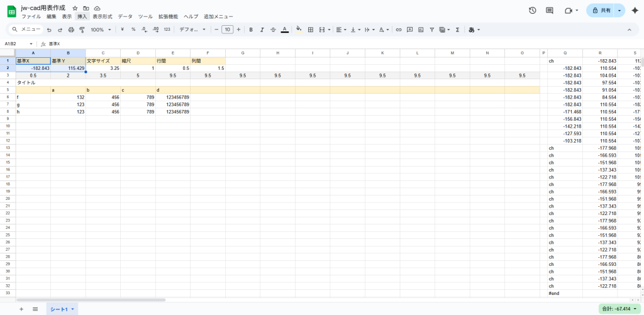644x315 pixels.
Task: Open the 123 number formats menu
Action: (167, 30)
